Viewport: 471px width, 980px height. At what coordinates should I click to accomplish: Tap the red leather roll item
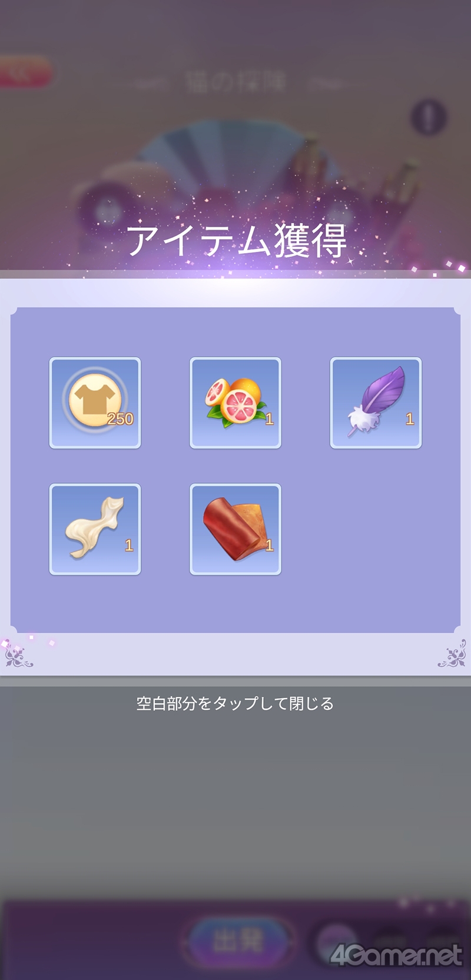[235, 529]
